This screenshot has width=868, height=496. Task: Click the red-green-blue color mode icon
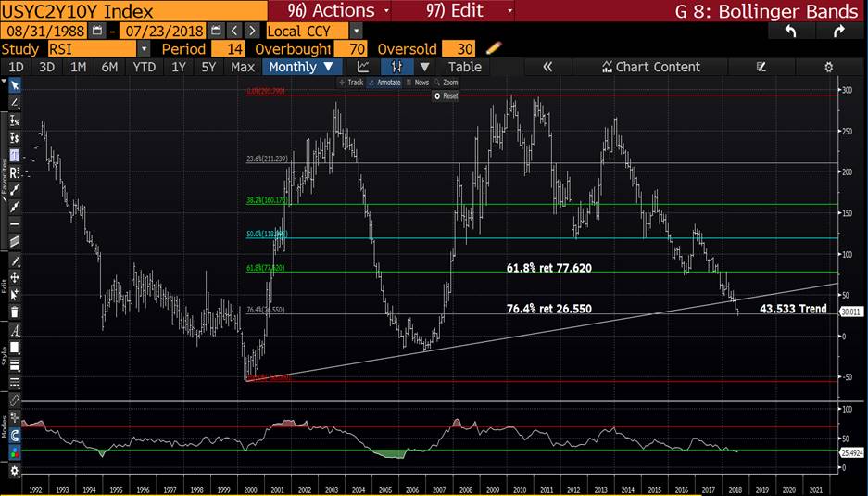tap(15, 452)
